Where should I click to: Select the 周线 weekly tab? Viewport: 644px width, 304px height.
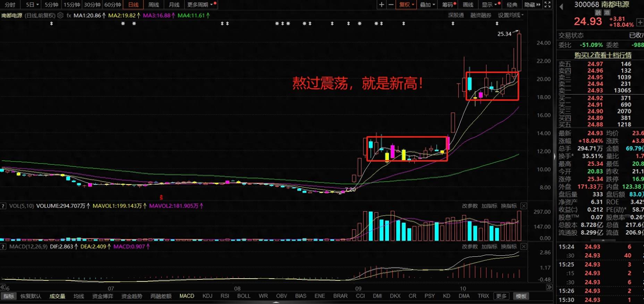coord(153,5)
